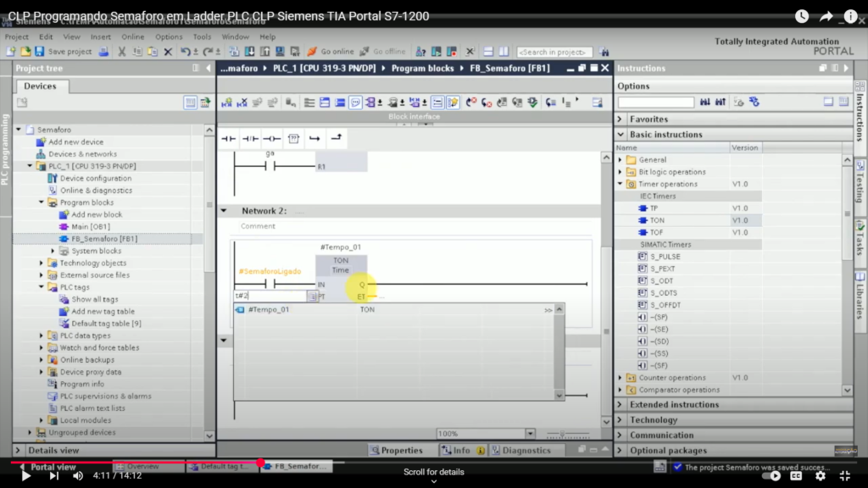Image resolution: width=868 pixels, height=488 pixels.
Task: Click the YouTube Watch later clock icon
Action: click(x=802, y=17)
